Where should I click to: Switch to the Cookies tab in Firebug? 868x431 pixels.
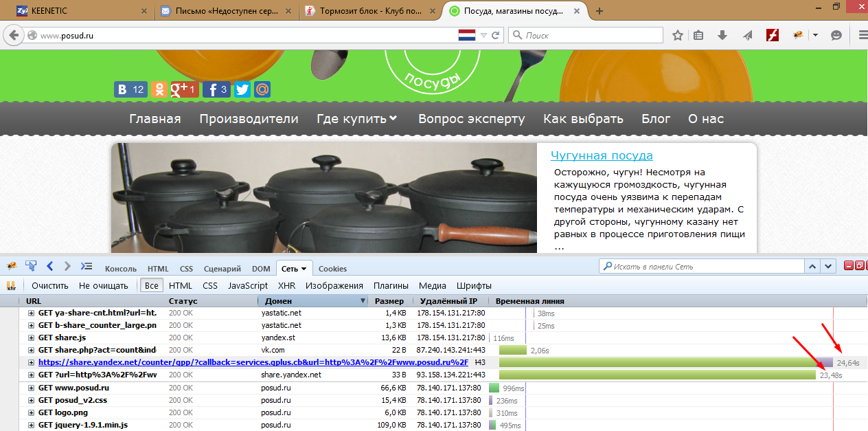pyautogui.click(x=332, y=269)
